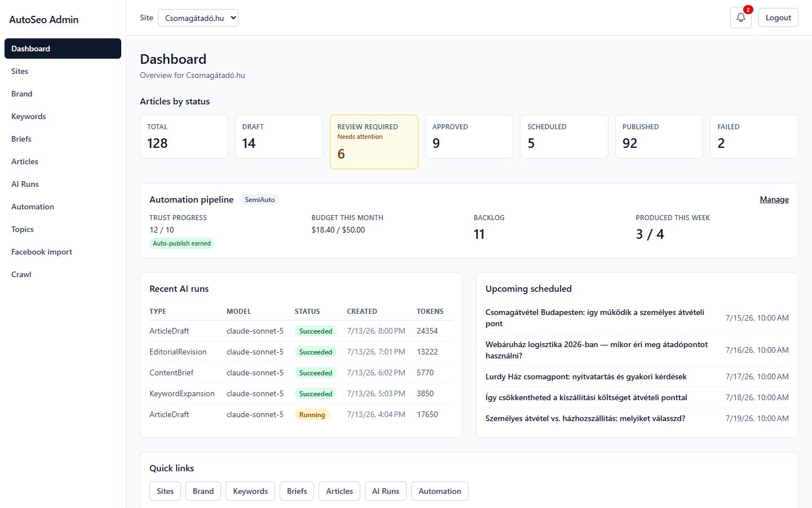Select the KeywordExpansion run row
812x508 pixels.
click(x=301, y=393)
